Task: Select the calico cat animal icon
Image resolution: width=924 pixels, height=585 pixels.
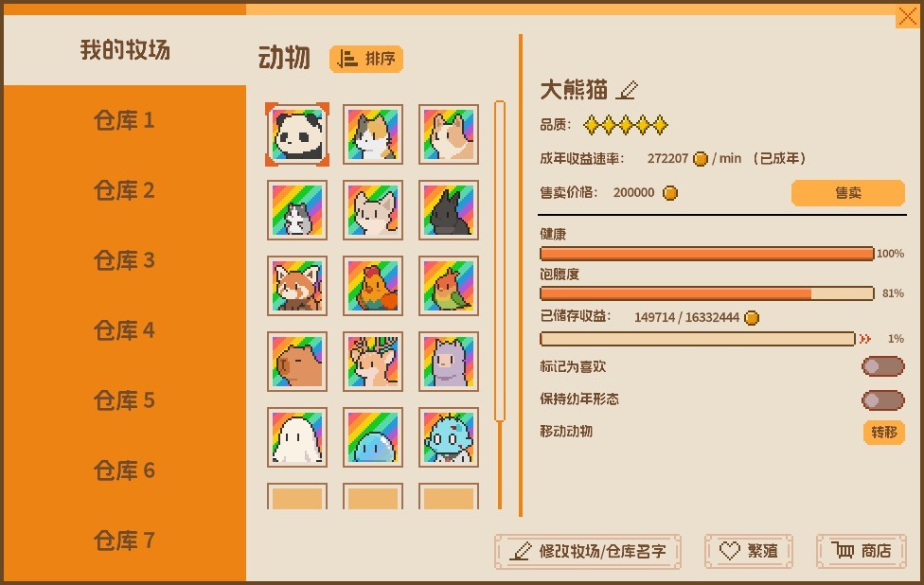Action: (x=373, y=134)
